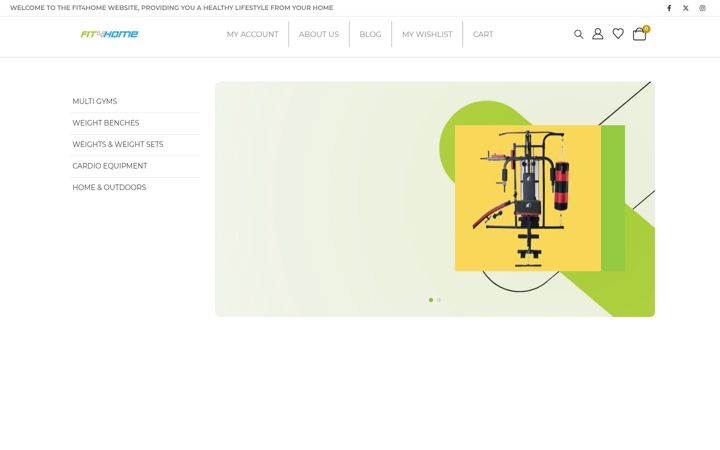Viewport: 720px width, 450px height.
Task: Open the About Us menu item
Action: click(x=319, y=34)
